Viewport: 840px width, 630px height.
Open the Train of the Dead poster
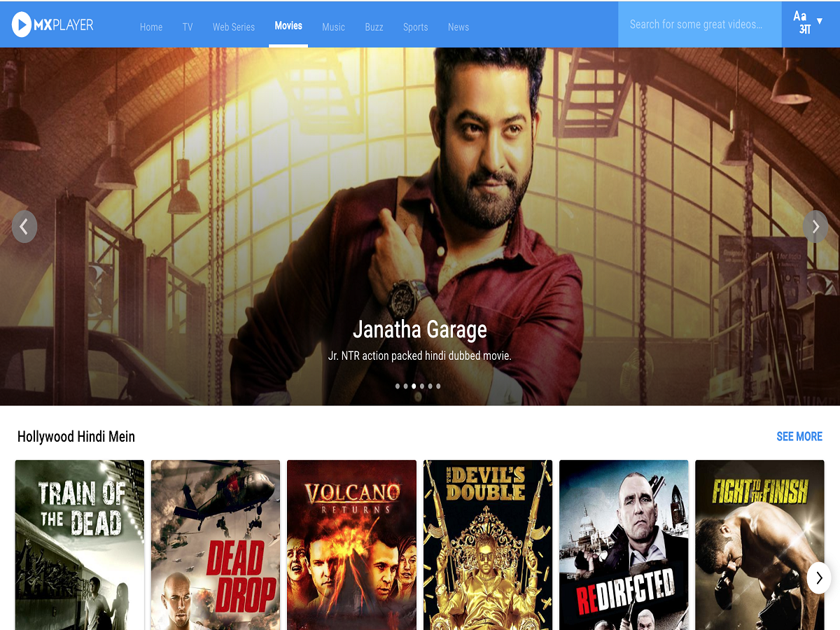(x=80, y=545)
